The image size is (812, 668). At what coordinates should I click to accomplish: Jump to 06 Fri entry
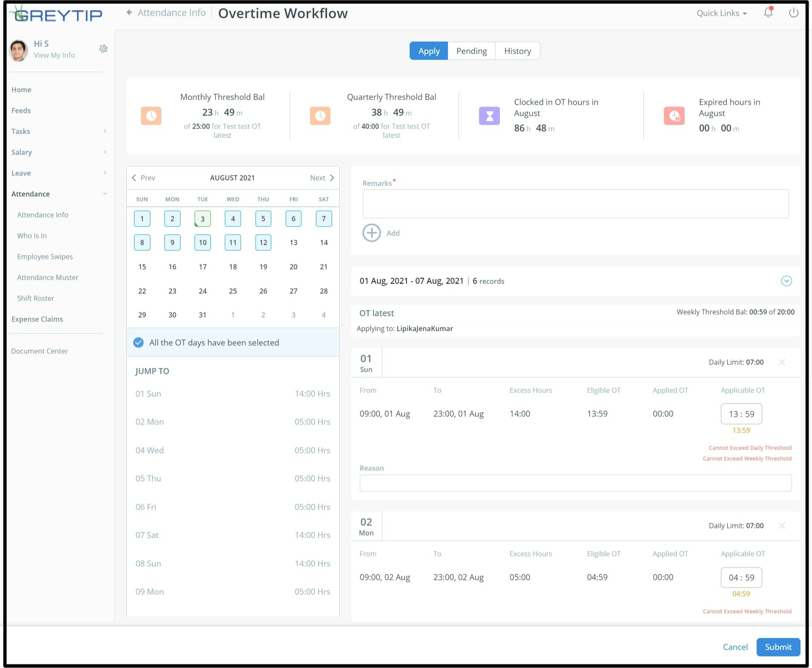tap(232, 507)
